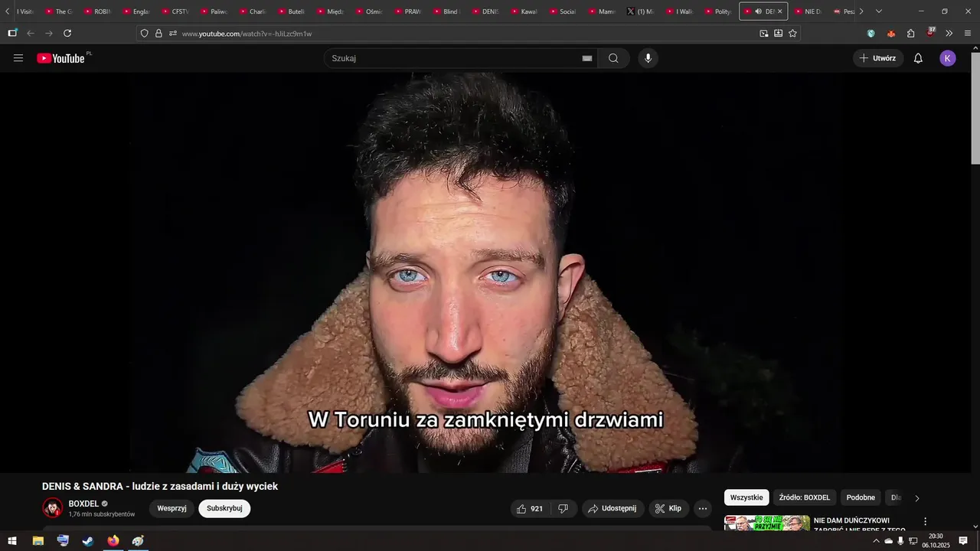Show hidden system tray icons
The width and height of the screenshot is (980, 551).
tap(876, 541)
